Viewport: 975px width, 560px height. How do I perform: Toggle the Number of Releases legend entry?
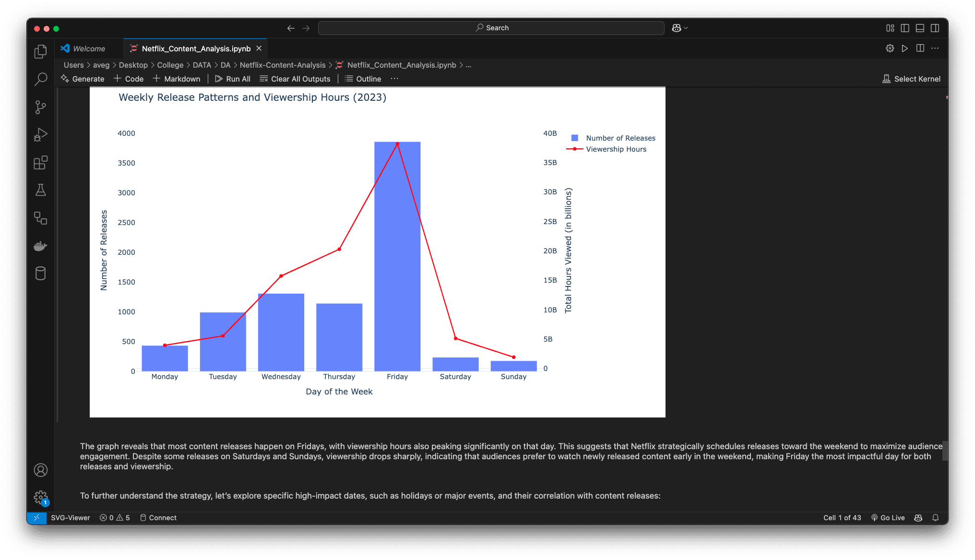(613, 138)
